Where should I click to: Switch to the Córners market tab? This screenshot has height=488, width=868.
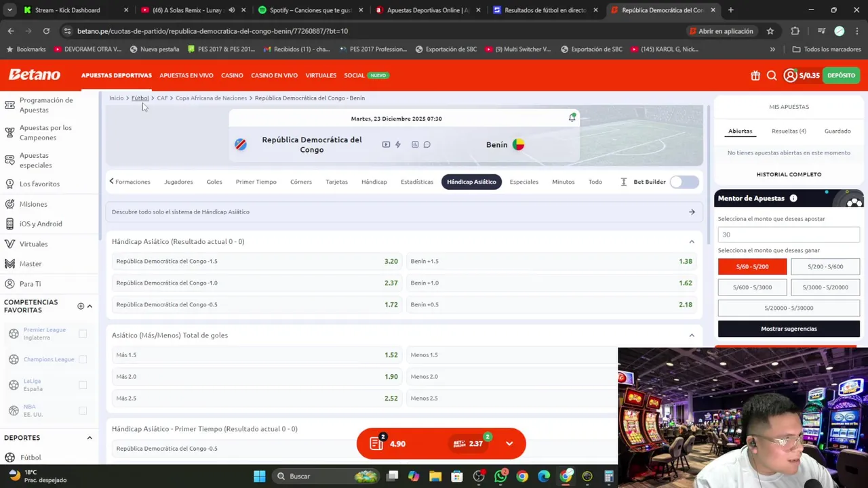pyautogui.click(x=301, y=182)
